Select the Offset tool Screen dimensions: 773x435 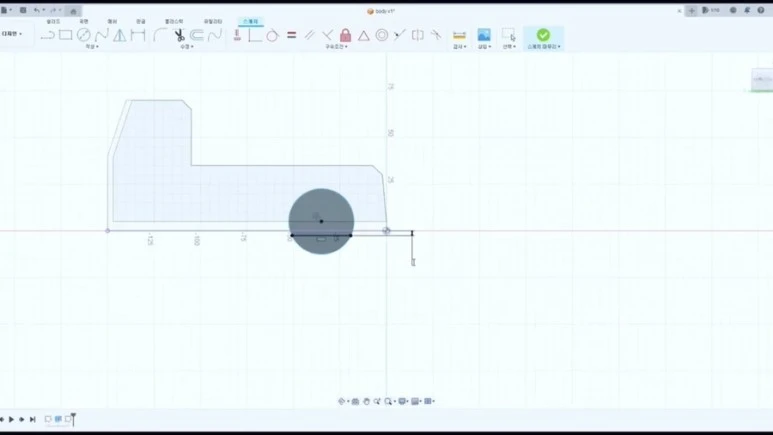[x=197, y=35]
